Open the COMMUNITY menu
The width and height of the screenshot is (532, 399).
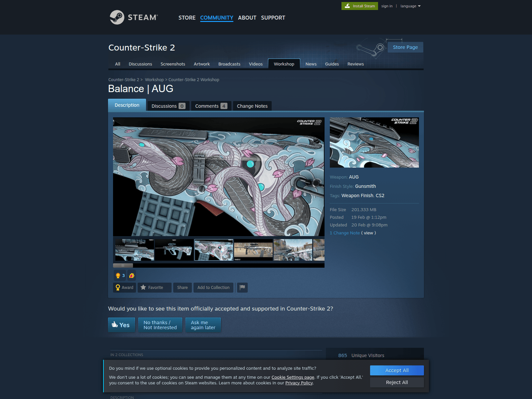[x=216, y=18]
